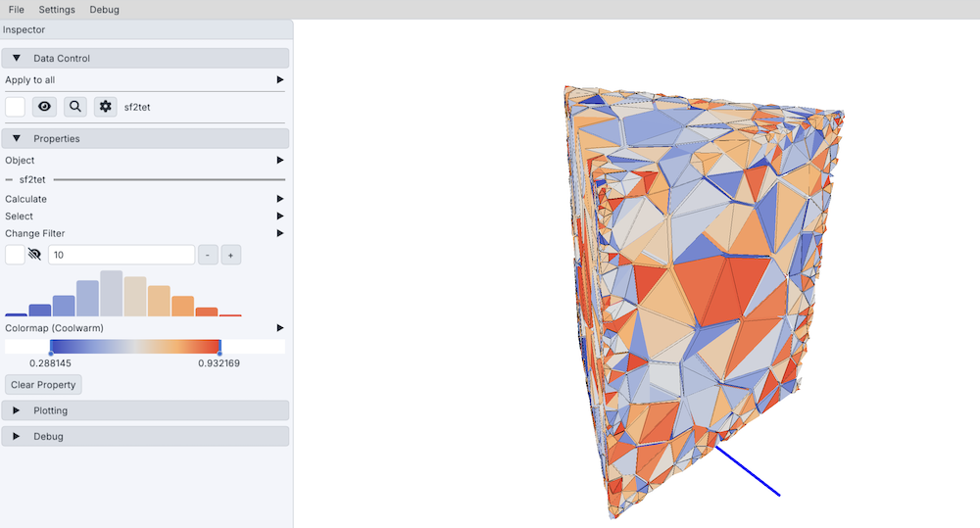Click the sf2tet color swatch in Data Control
The image size is (980, 528).
(x=15, y=107)
